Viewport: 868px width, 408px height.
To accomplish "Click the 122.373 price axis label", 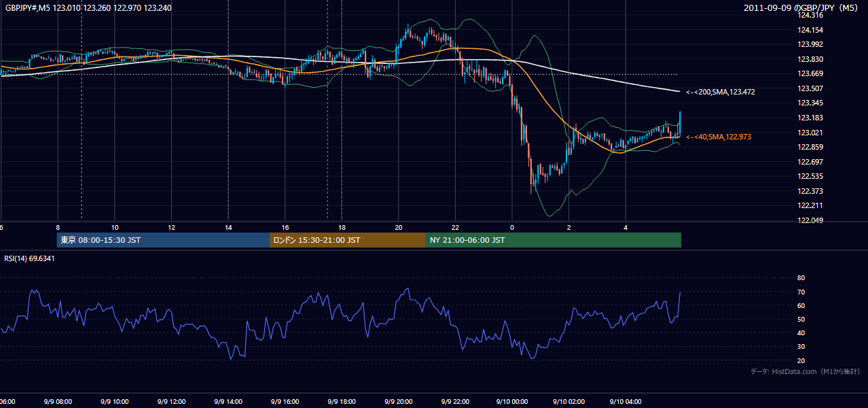I will pyautogui.click(x=810, y=191).
